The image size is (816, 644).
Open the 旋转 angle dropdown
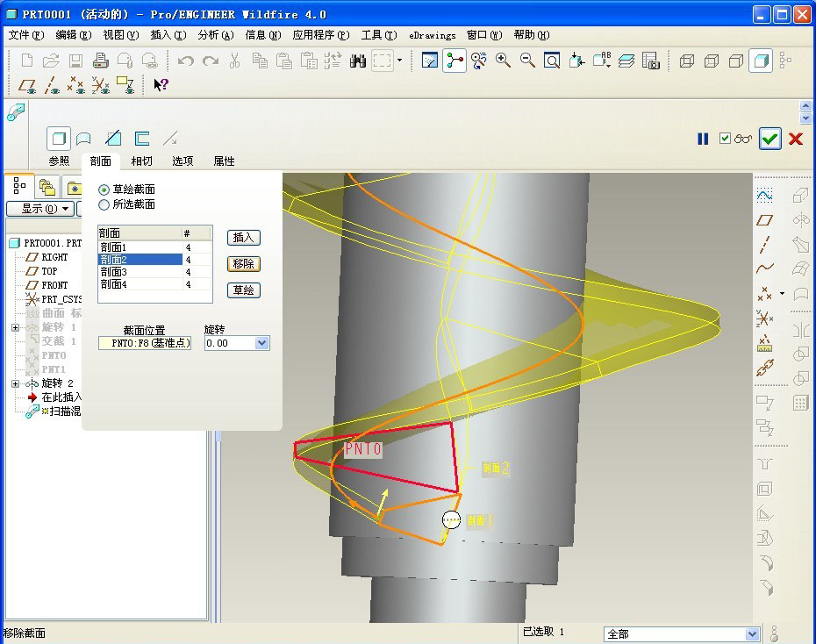pyautogui.click(x=261, y=343)
